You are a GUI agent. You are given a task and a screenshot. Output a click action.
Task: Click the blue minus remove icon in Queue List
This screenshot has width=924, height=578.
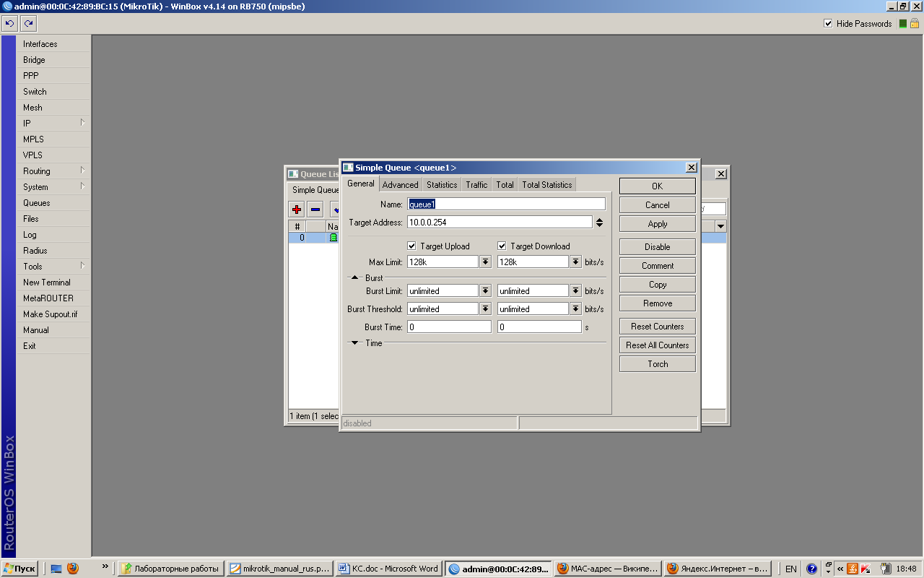tap(315, 210)
